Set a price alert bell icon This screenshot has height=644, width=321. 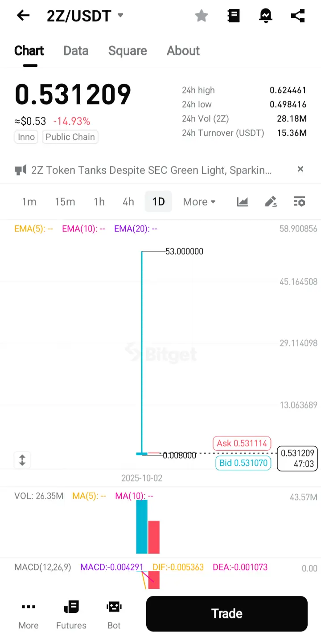point(266,16)
